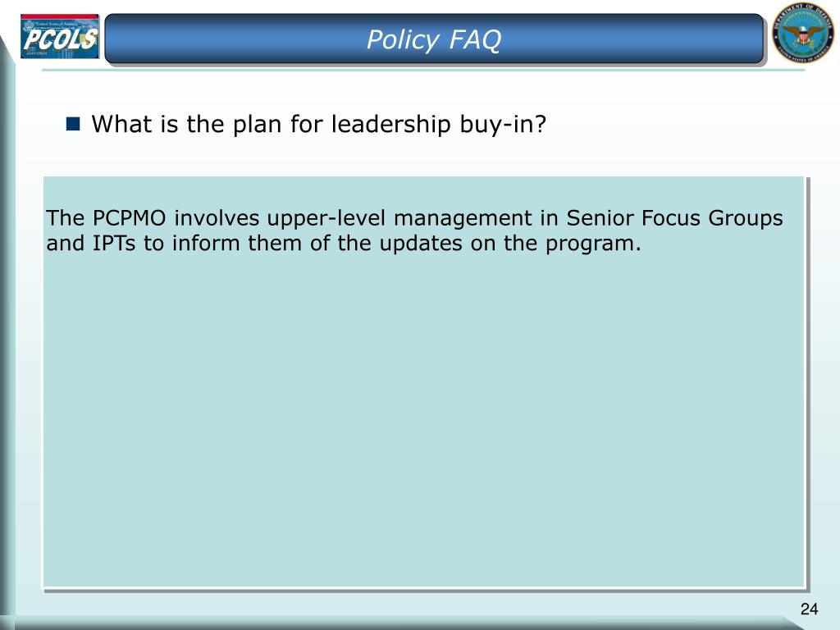Click the gradient bar along slide bottom
Screen dimensions: 840x630
[407, 623]
